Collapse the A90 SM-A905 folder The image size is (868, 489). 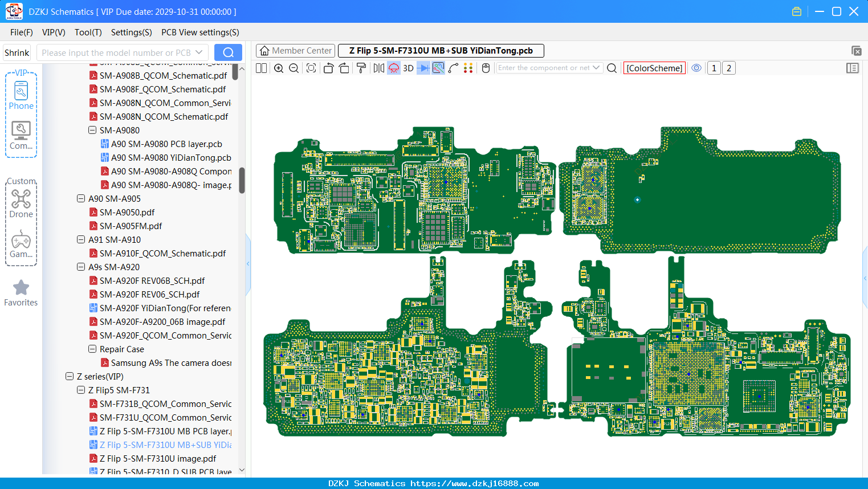coord(81,198)
